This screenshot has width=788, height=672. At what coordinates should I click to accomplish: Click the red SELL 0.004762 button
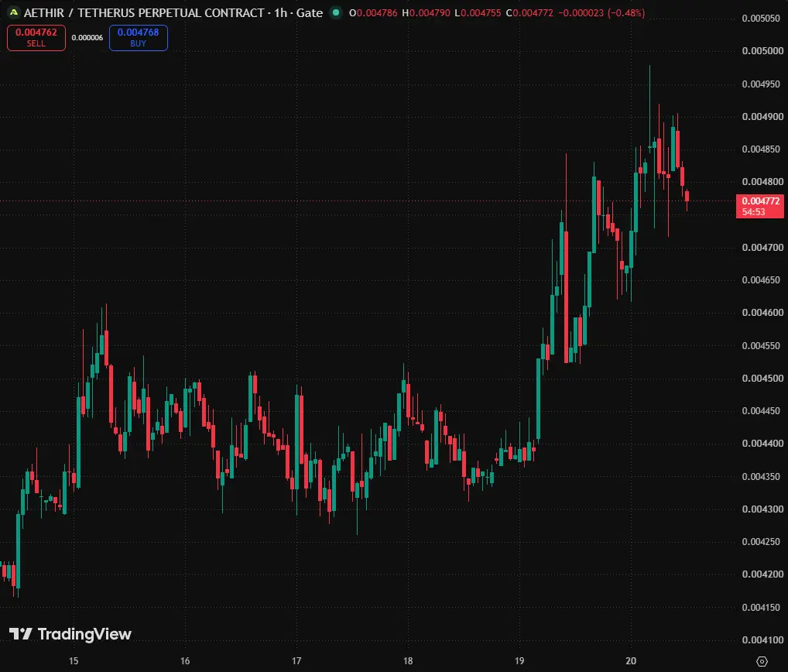pos(36,38)
